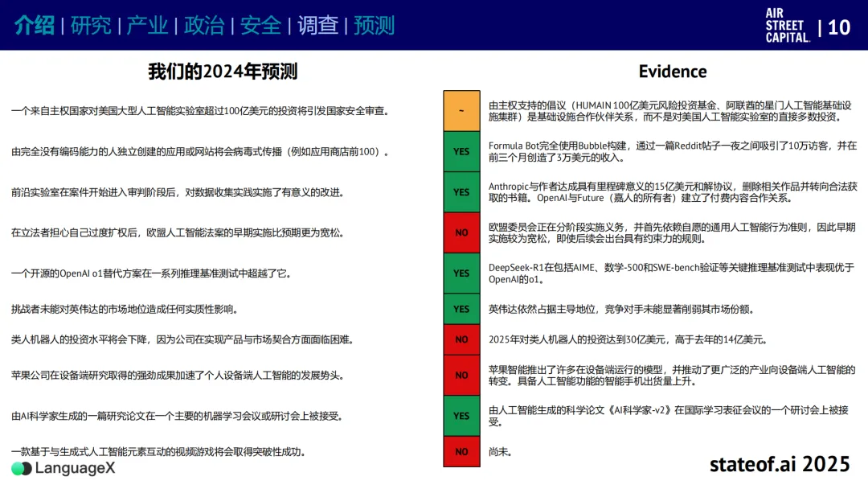The width and height of the screenshot is (868, 489).
Task: Click the page number 10
Action: [838, 27]
